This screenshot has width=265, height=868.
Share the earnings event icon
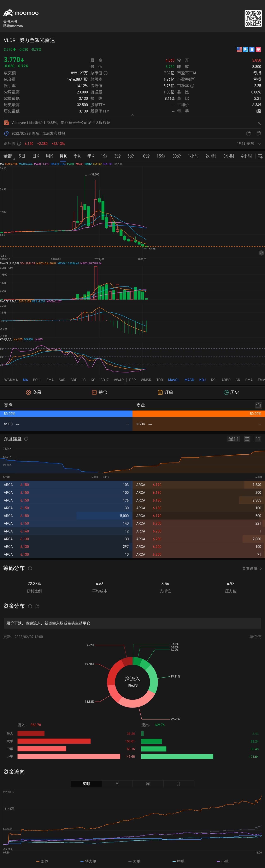coord(248,134)
